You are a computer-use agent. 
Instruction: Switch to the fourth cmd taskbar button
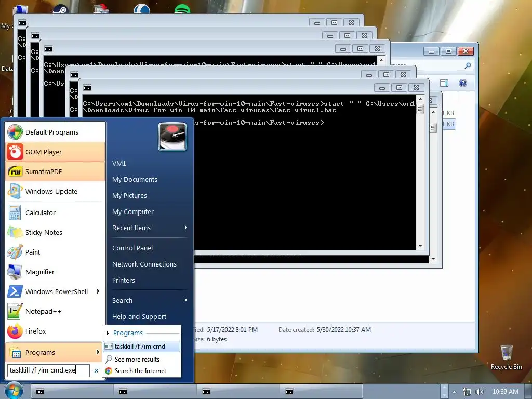point(322,392)
